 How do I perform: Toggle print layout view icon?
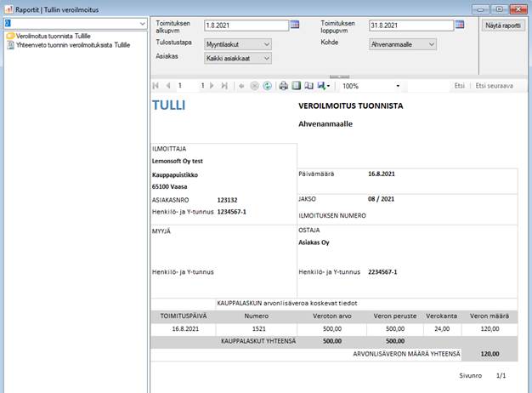pos(297,86)
